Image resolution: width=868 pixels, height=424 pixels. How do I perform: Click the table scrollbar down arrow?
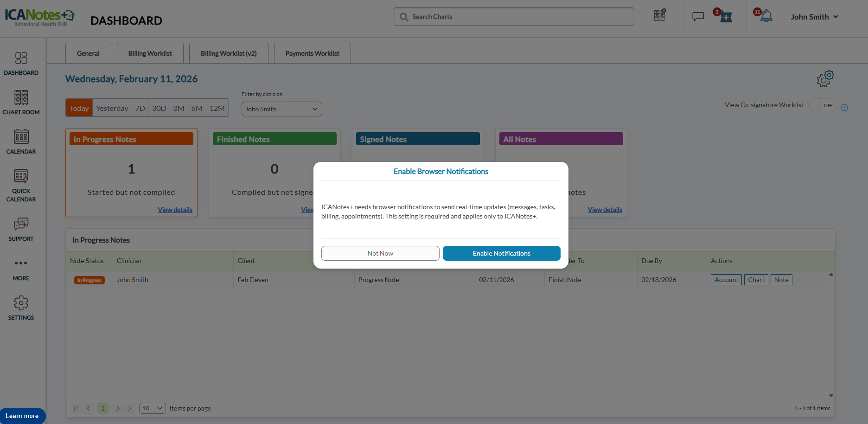(x=831, y=395)
